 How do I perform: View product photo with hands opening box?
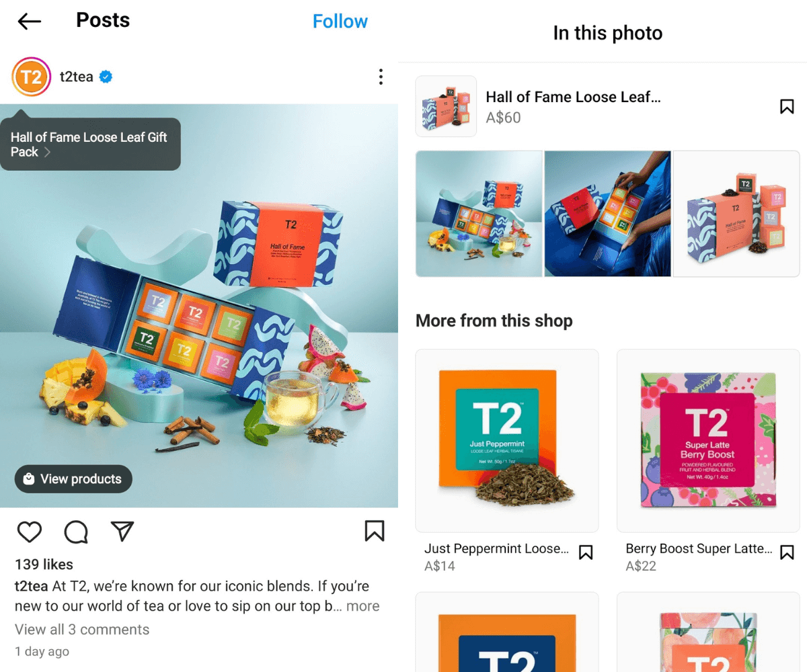(607, 214)
